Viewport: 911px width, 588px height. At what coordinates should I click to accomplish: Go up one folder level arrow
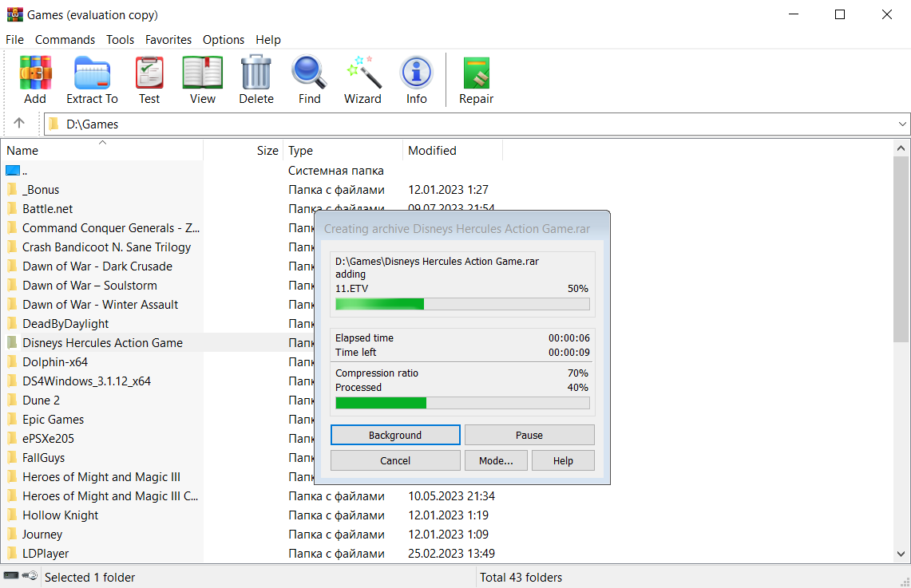point(19,123)
